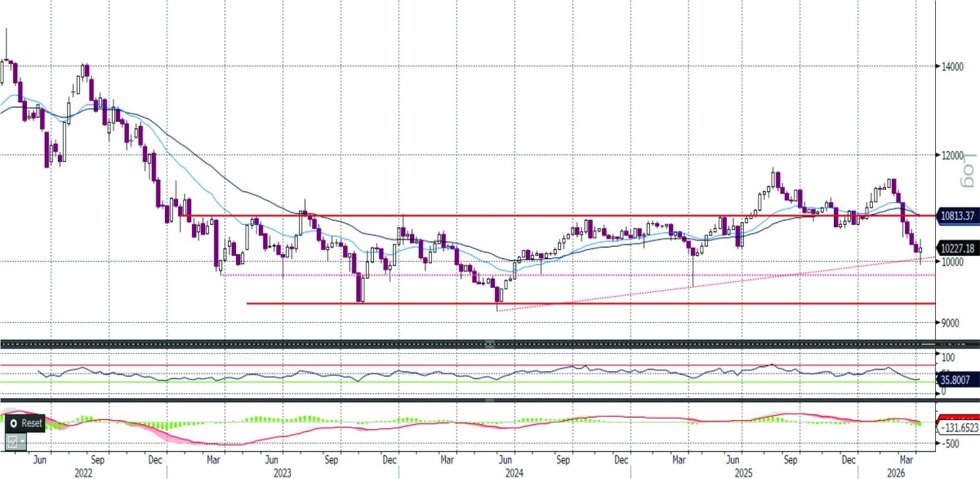Click the -131.6523 MACD value label
This screenshot has height=479, width=980.
pos(950,426)
